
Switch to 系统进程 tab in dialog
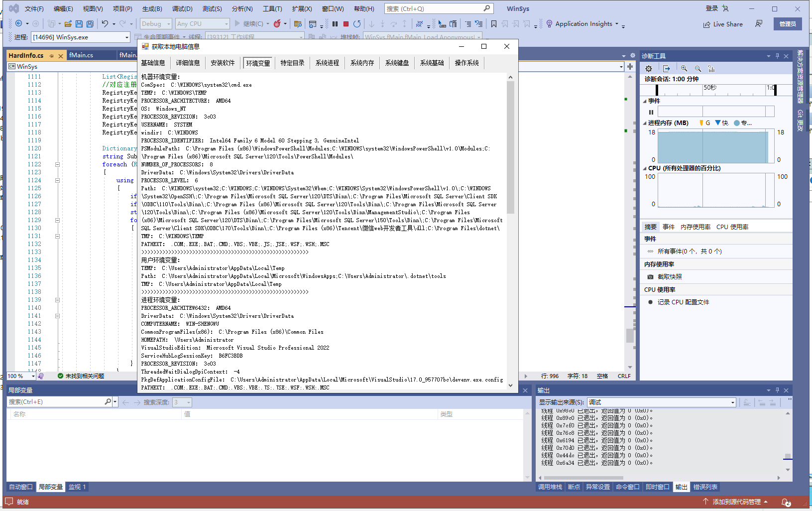(327, 63)
